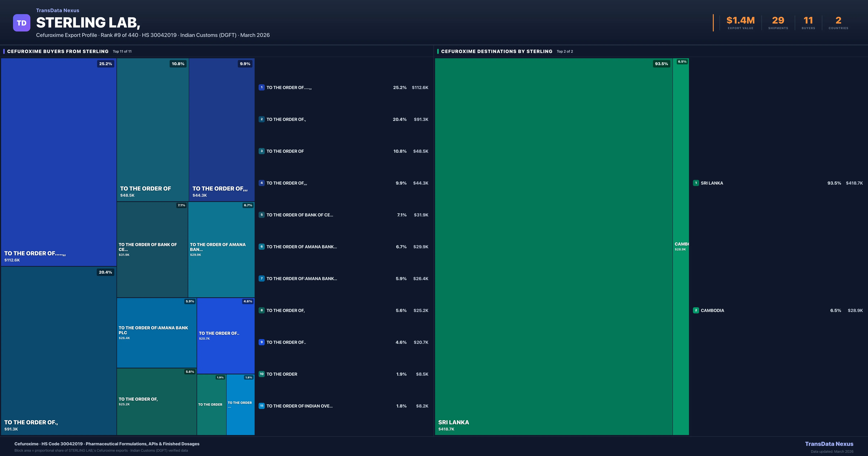The width and height of the screenshot is (868, 456).
Task: Click rank badge 5 for Bank of CE
Action: (261, 215)
